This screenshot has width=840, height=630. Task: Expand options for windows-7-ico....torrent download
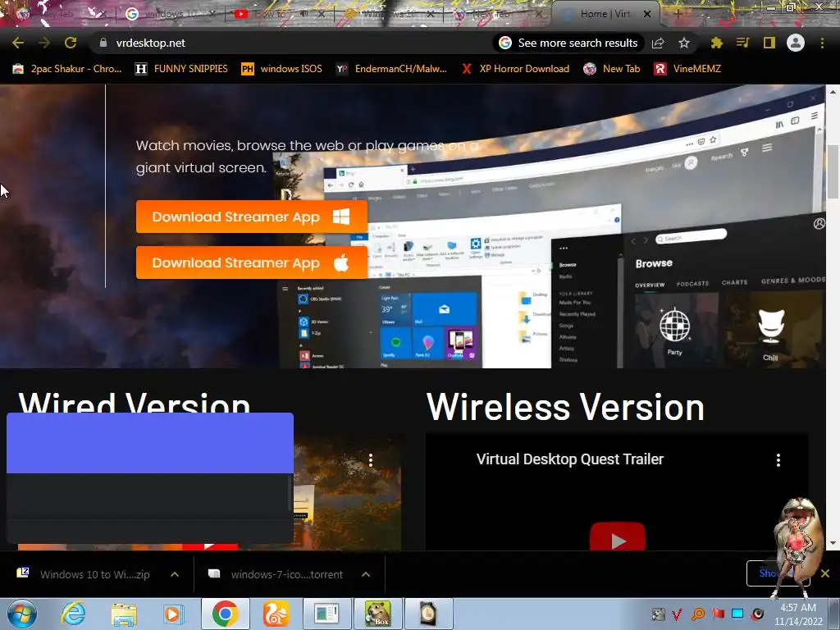pyautogui.click(x=366, y=574)
